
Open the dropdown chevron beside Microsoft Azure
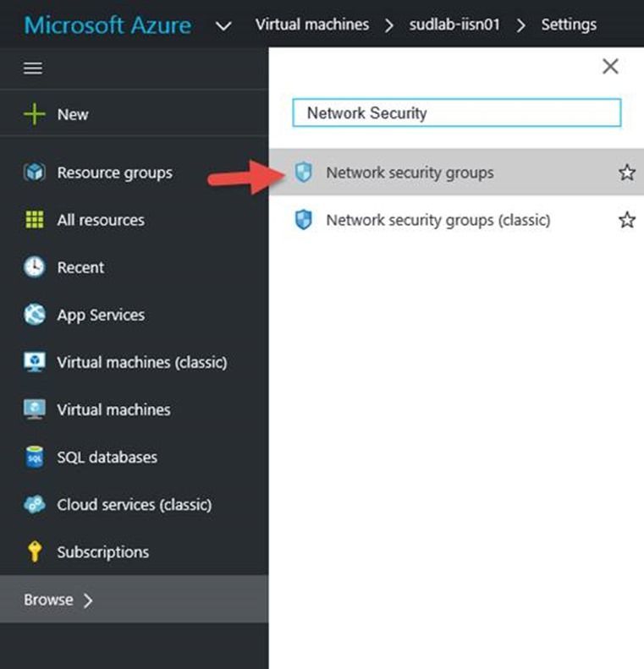223,25
